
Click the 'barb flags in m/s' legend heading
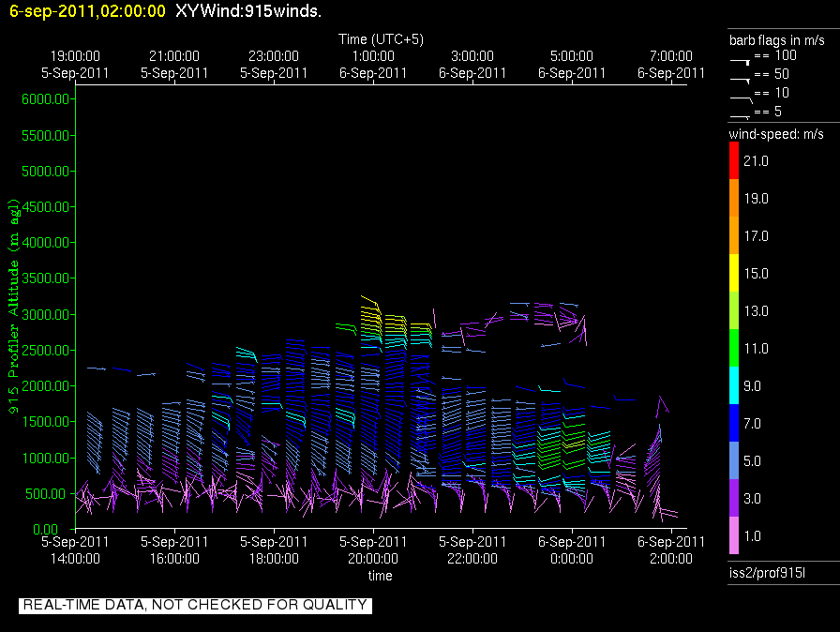pos(777,40)
